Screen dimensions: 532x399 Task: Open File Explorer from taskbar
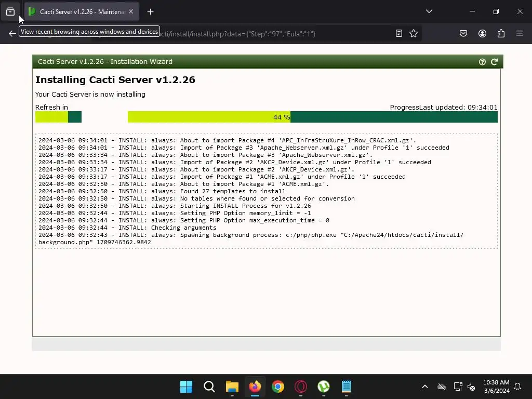232,387
